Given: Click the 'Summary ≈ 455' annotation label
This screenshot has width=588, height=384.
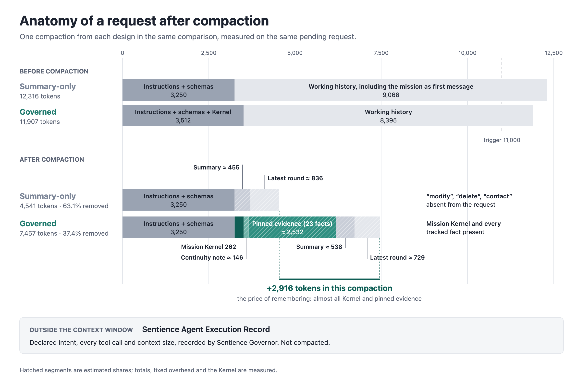Looking at the screenshot, I should pos(216,168).
